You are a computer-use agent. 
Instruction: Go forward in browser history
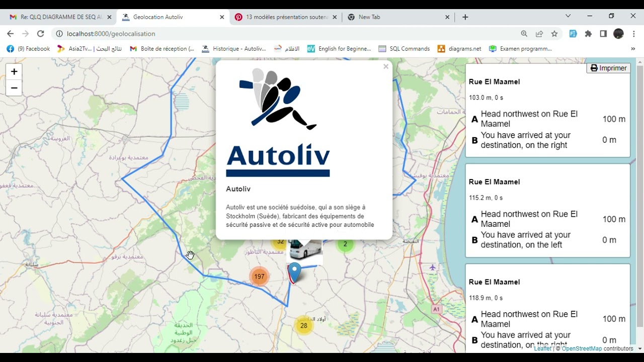(26, 34)
